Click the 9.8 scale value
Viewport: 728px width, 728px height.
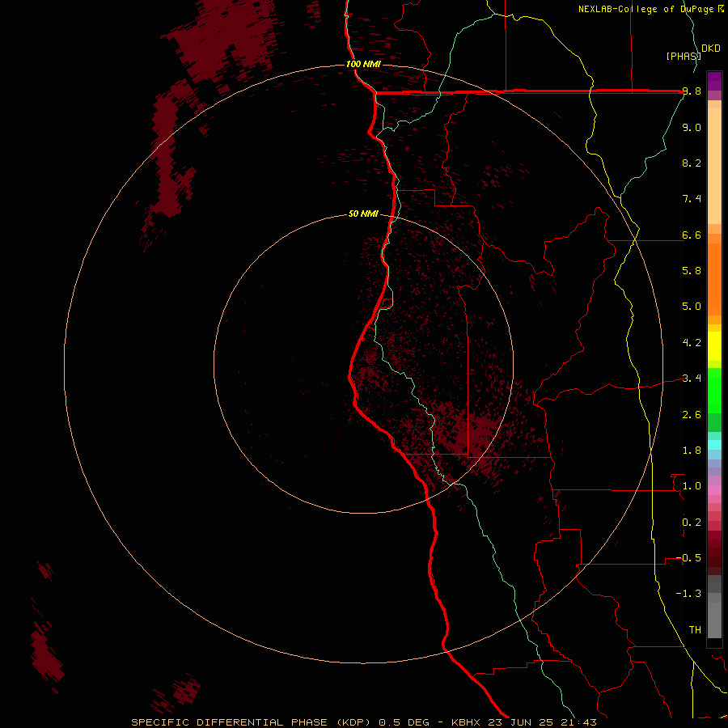coord(692,91)
